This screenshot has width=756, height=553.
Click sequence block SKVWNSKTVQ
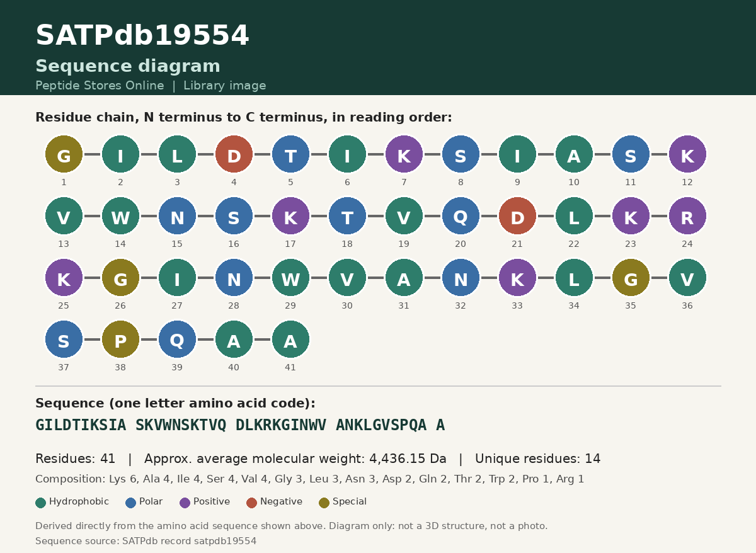click(181, 425)
